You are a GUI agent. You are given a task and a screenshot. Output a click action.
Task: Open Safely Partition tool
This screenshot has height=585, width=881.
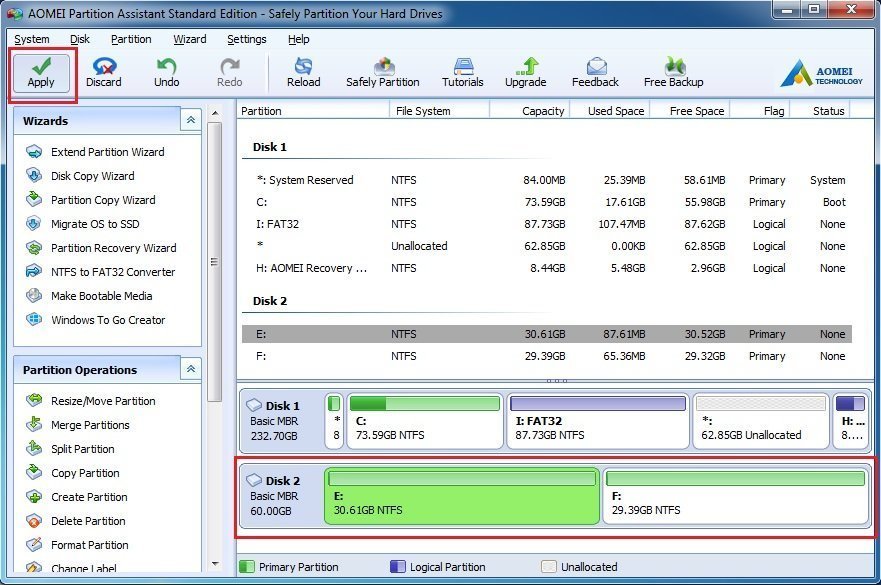coord(383,74)
